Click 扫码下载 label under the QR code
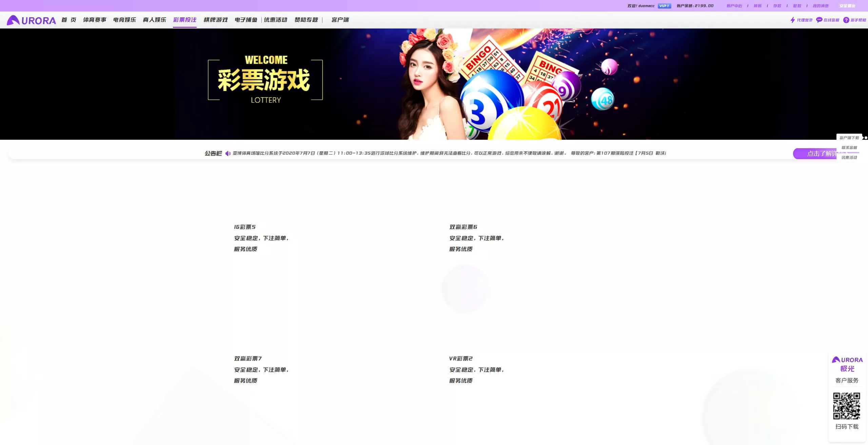This screenshot has height=445, width=868. (x=847, y=426)
